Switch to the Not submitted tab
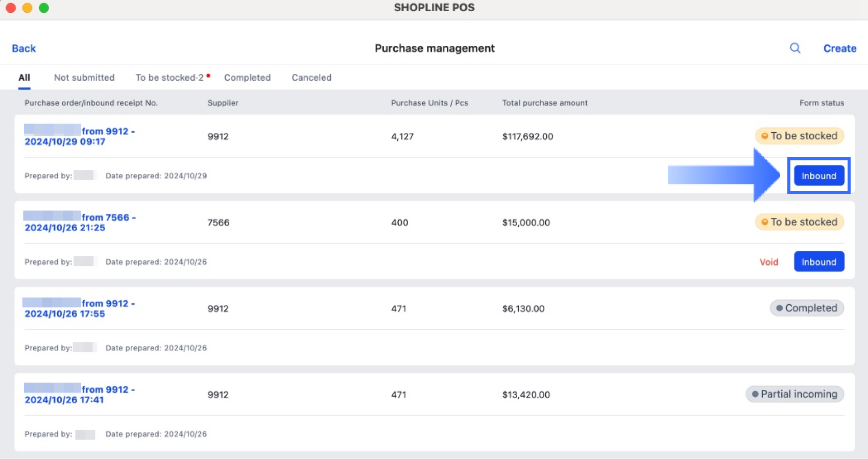The height and width of the screenshot is (459, 868). pyautogui.click(x=84, y=78)
